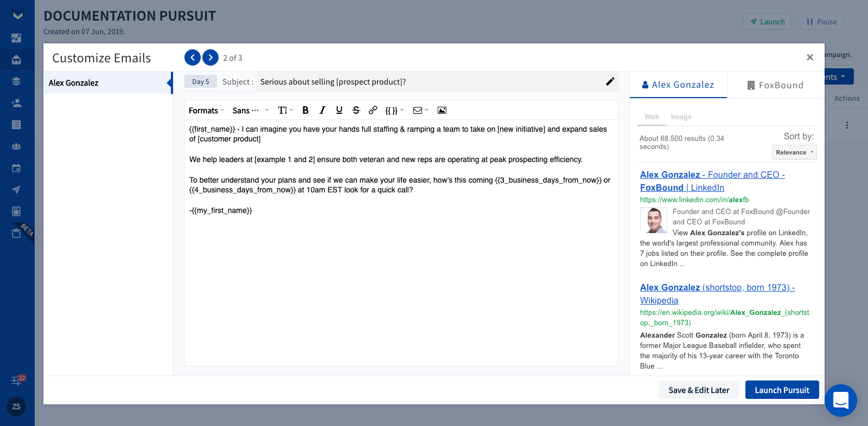Image resolution: width=868 pixels, height=426 pixels.
Task: Open settings sliders icon with 22 badge
Action: coord(17,380)
